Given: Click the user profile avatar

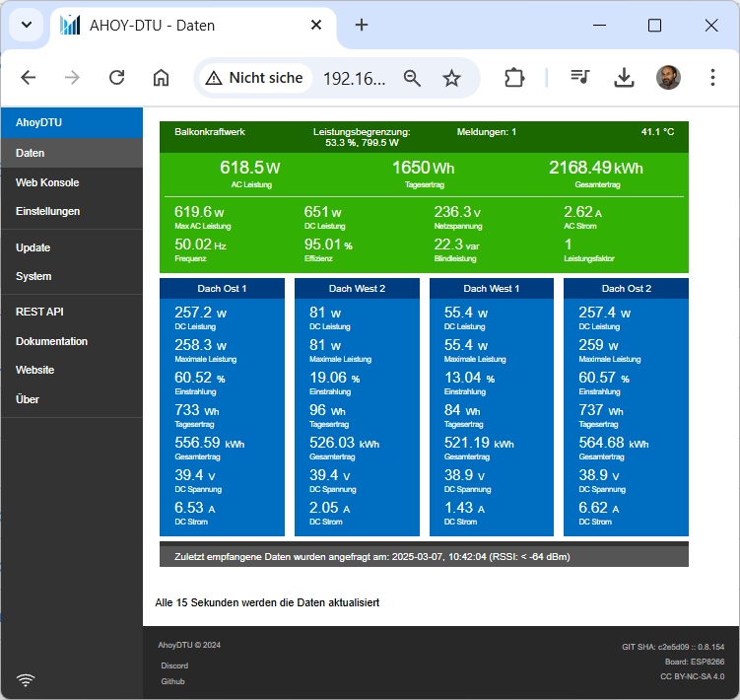Looking at the screenshot, I should pos(668,78).
